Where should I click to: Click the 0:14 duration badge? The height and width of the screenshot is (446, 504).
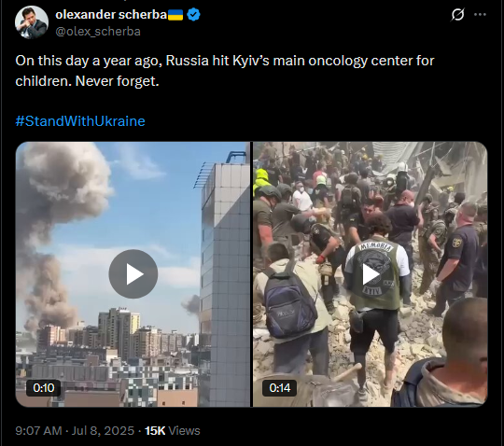(279, 388)
